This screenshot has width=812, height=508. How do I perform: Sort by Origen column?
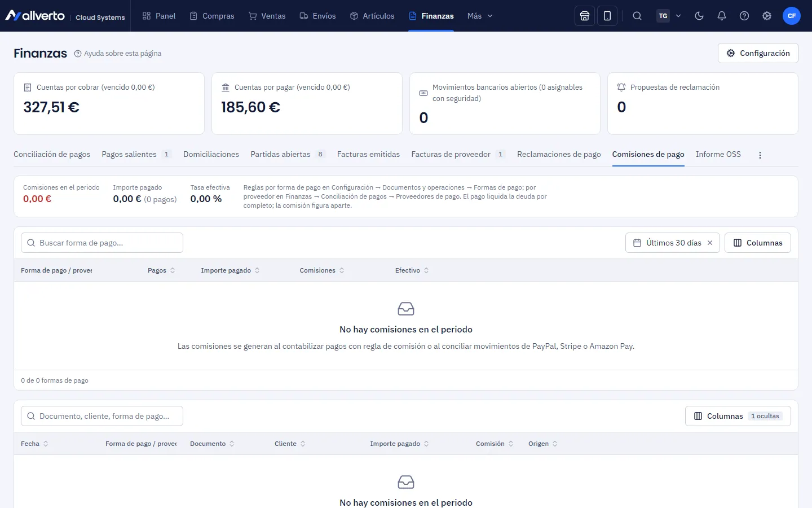(x=543, y=444)
